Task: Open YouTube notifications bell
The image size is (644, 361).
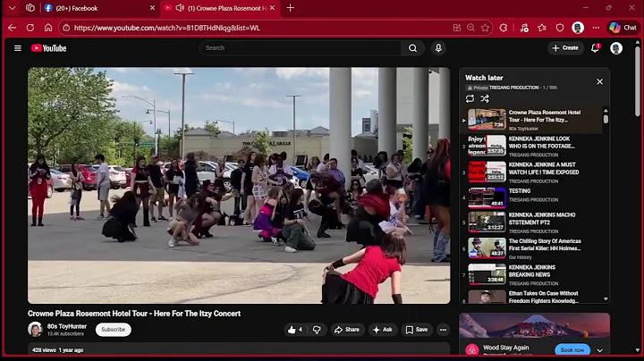Action: click(x=595, y=48)
